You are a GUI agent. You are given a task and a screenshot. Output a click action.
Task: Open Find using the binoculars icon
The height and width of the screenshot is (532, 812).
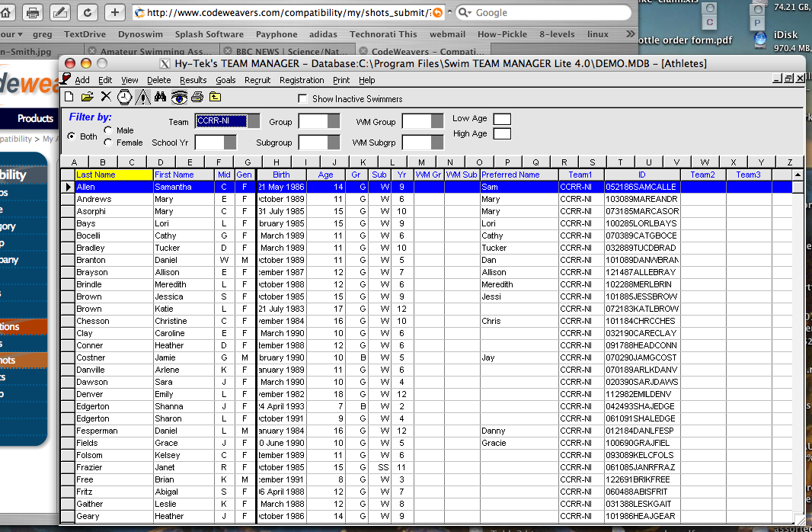[161, 97]
